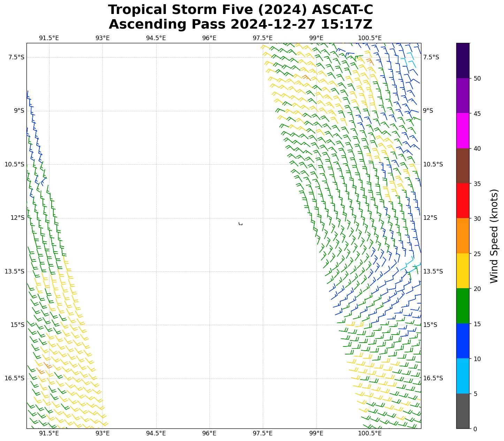The width and height of the screenshot is (504, 441).
Task: Click the 94.5°E label on the bottom axis
Action: [156, 434]
